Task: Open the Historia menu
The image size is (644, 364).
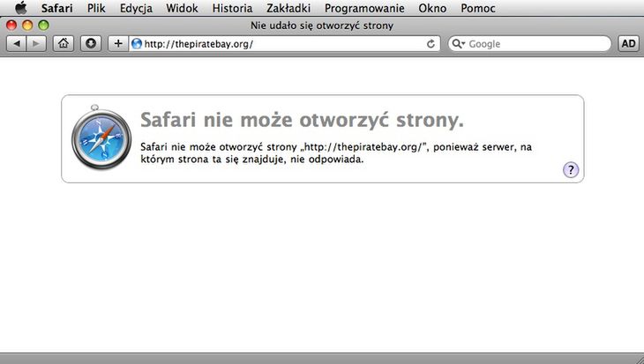Action: (232, 8)
